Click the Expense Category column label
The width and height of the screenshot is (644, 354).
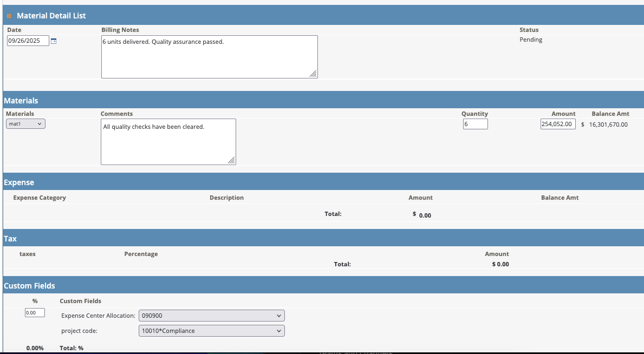[40, 198]
